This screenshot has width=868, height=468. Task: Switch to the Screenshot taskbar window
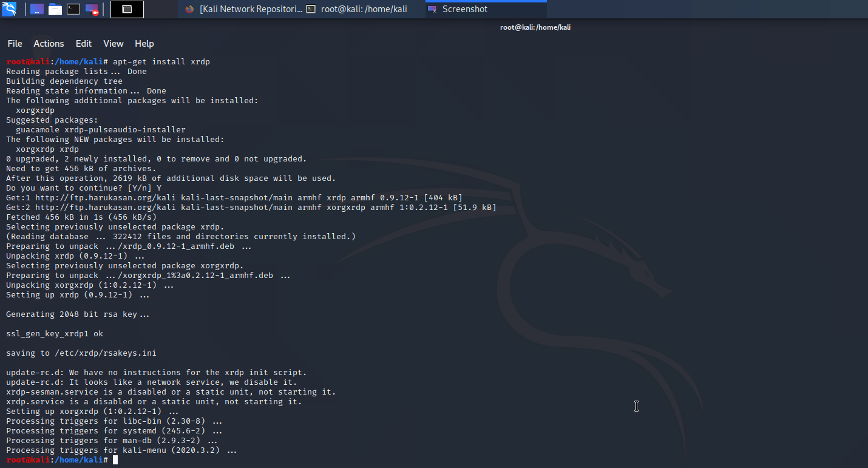[x=486, y=9]
